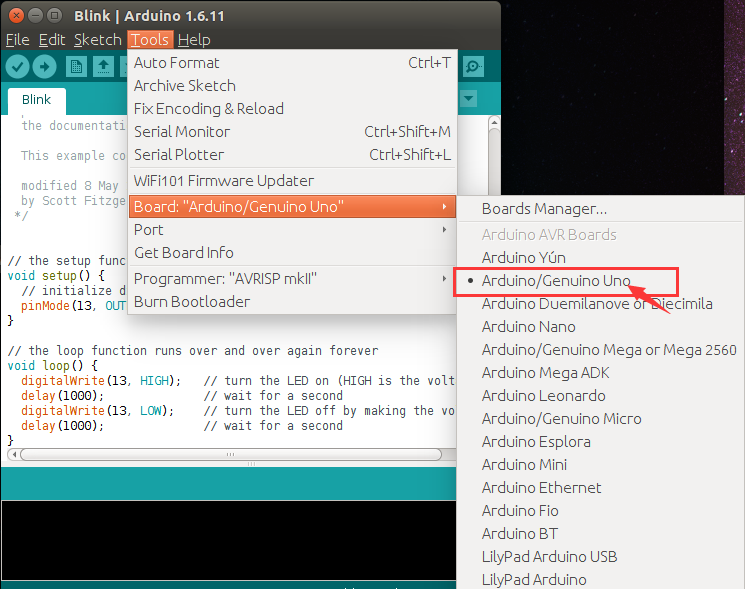Click the Open sketch up-arrow icon

[x=103, y=66]
